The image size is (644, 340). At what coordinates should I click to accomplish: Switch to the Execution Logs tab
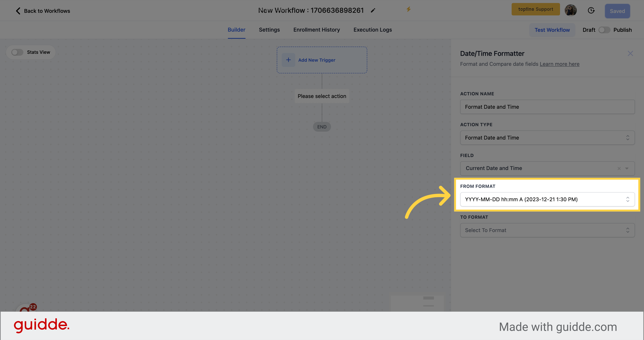tap(372, 29)
